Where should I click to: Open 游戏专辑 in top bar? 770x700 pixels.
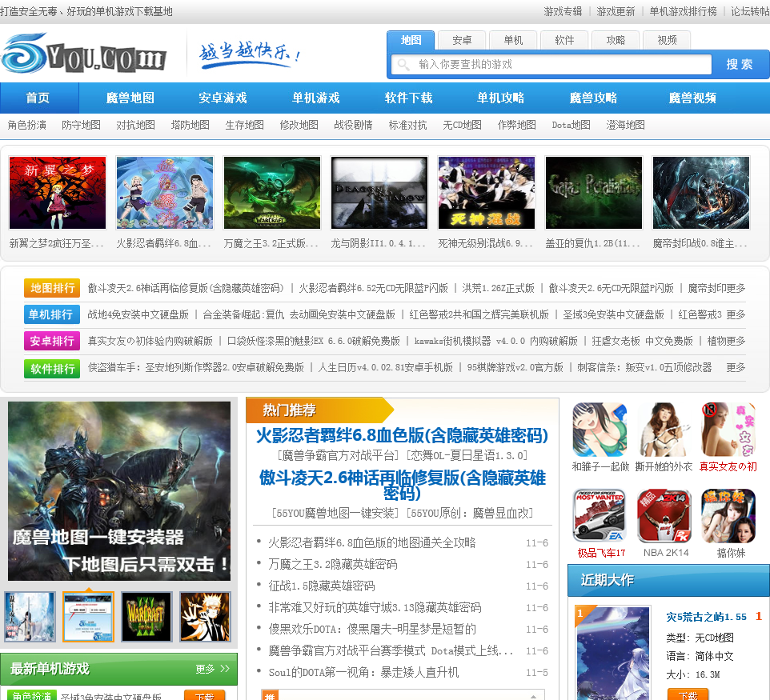coord(563,11)
